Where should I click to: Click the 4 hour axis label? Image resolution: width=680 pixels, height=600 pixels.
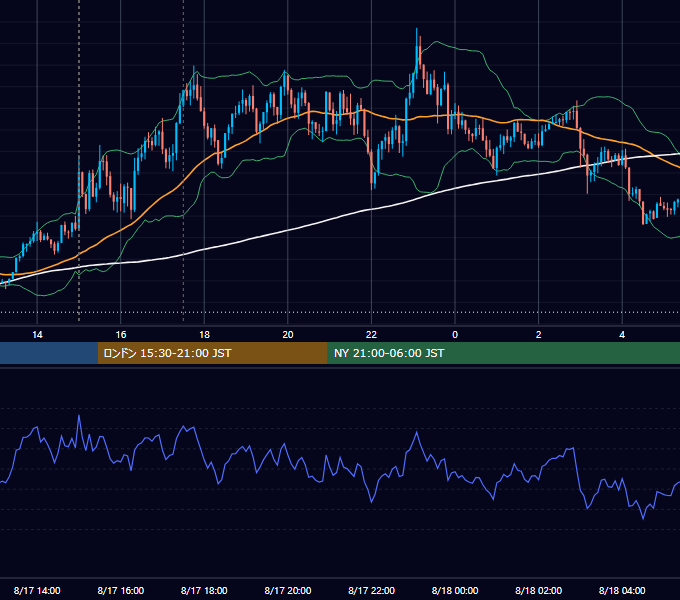click(x=622, y=335)
